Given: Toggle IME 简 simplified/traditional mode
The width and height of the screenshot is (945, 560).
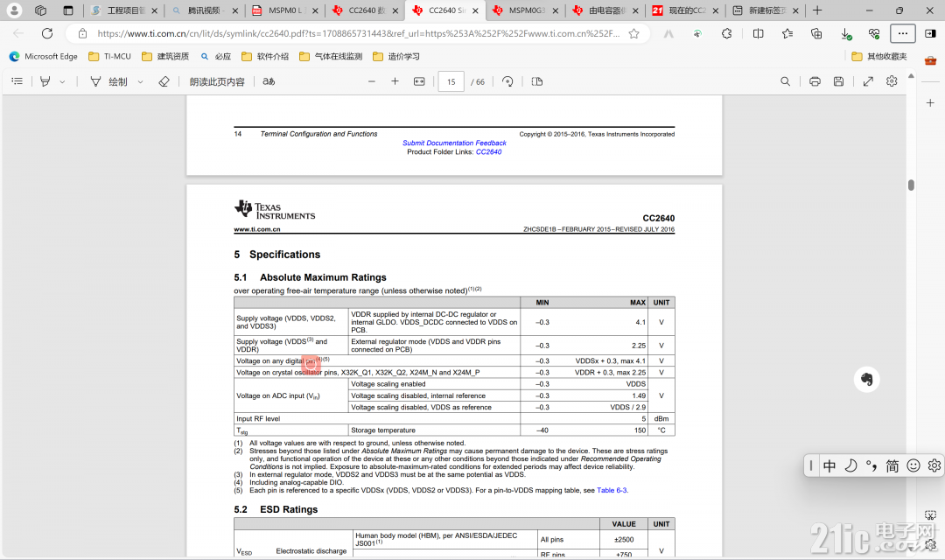Looking at the screenshot, I should [x=892, y=466].
